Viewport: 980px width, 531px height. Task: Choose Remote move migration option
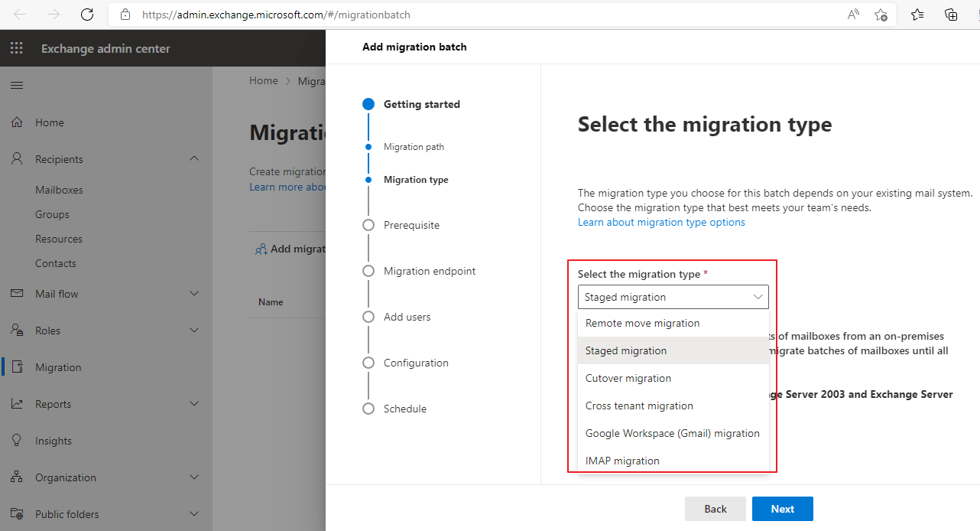click(673, 323)
